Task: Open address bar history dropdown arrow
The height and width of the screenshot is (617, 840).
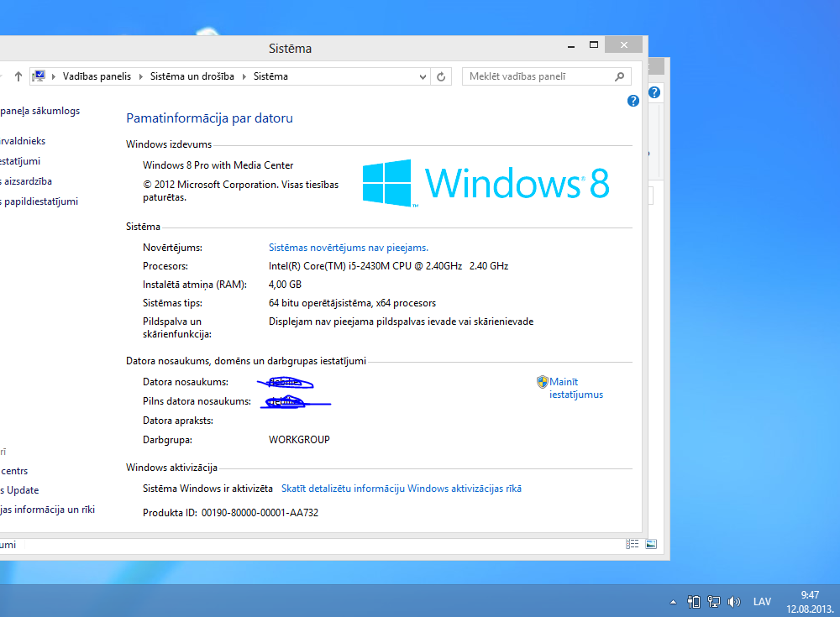Action: 423,76
